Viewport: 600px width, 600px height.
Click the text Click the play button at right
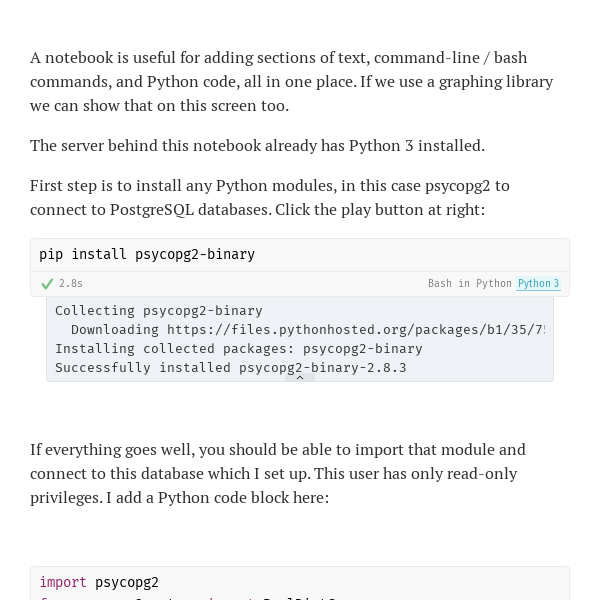380,210
